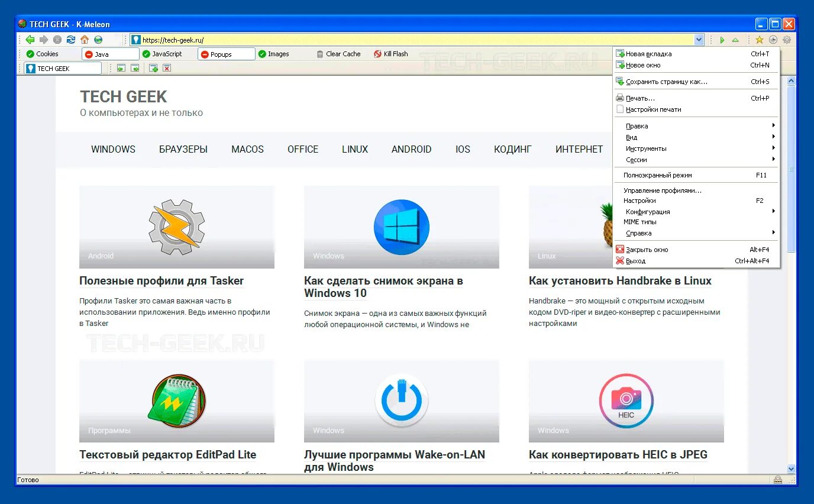Go back with the green left arrow
This screenshot has width=814, height=504.
(30, 40)
